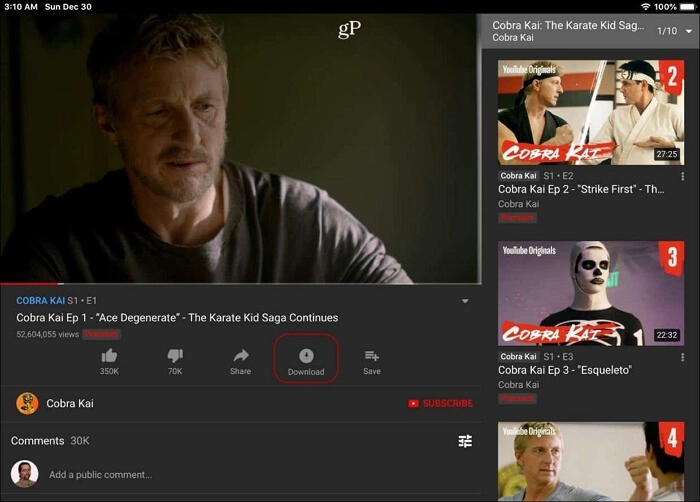This screenshot has width=700, height=502.
Task: Seek on the red video progress bar
Action: (30, 284)
